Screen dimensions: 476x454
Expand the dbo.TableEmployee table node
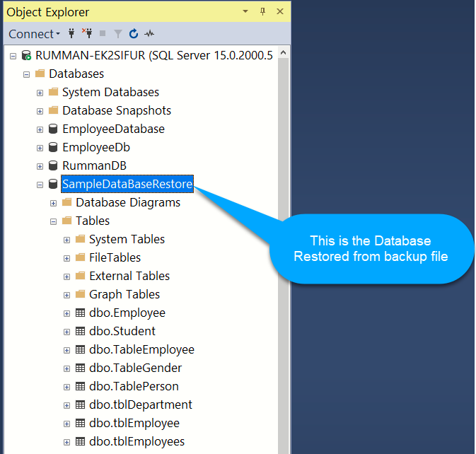click(66, 350)
